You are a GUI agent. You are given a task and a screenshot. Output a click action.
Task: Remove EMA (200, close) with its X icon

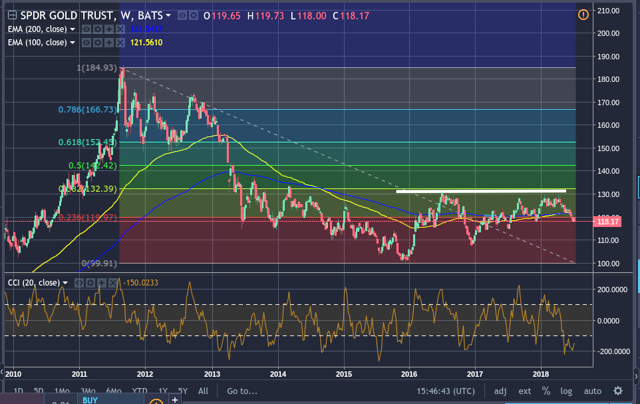click(x=120, y=29)
